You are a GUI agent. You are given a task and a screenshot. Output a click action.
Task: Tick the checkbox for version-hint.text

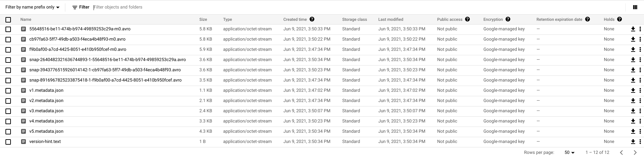click(8, 142)
